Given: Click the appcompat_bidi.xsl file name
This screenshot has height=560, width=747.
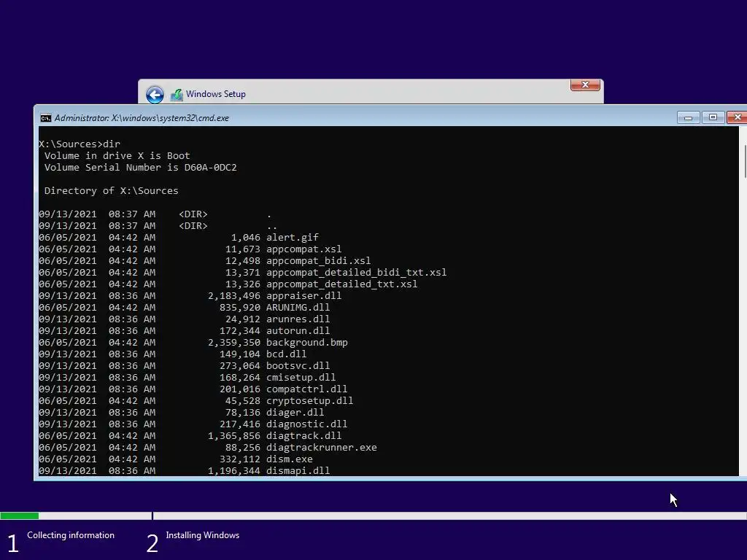Looking at the screenshot, I should (x=319, y=261).
